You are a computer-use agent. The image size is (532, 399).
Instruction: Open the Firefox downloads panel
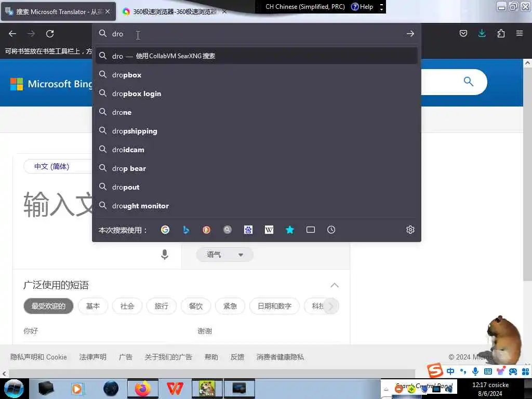[482, 33]
